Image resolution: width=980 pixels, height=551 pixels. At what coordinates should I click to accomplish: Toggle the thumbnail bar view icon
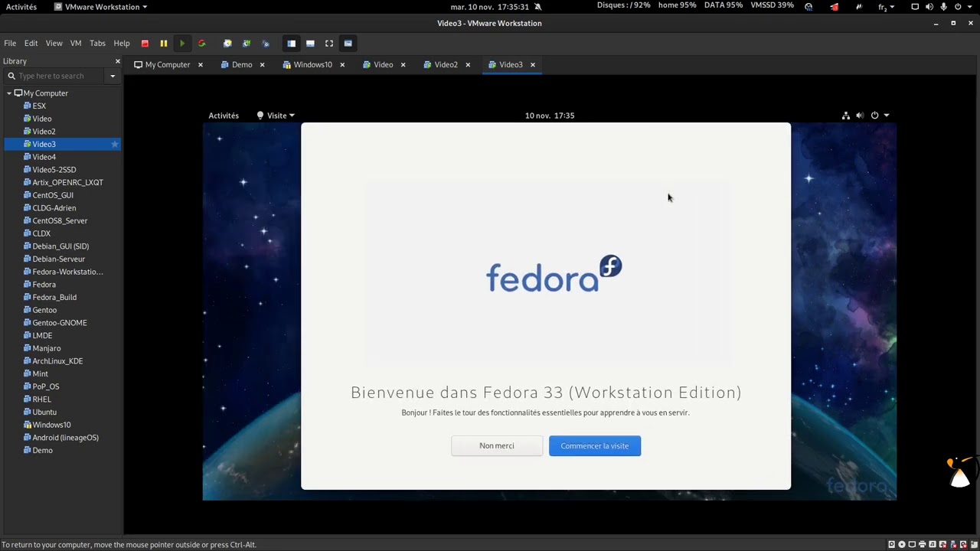(x=310, y=44)
